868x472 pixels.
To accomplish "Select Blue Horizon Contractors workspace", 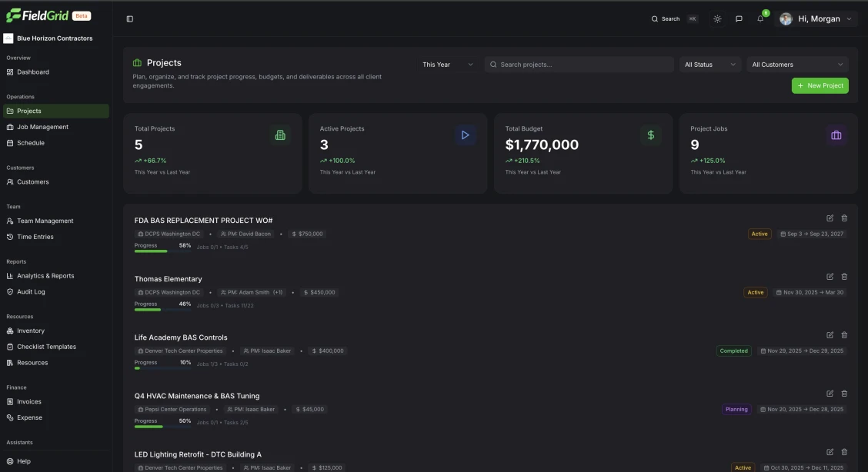I will click(x=48, y=38).
